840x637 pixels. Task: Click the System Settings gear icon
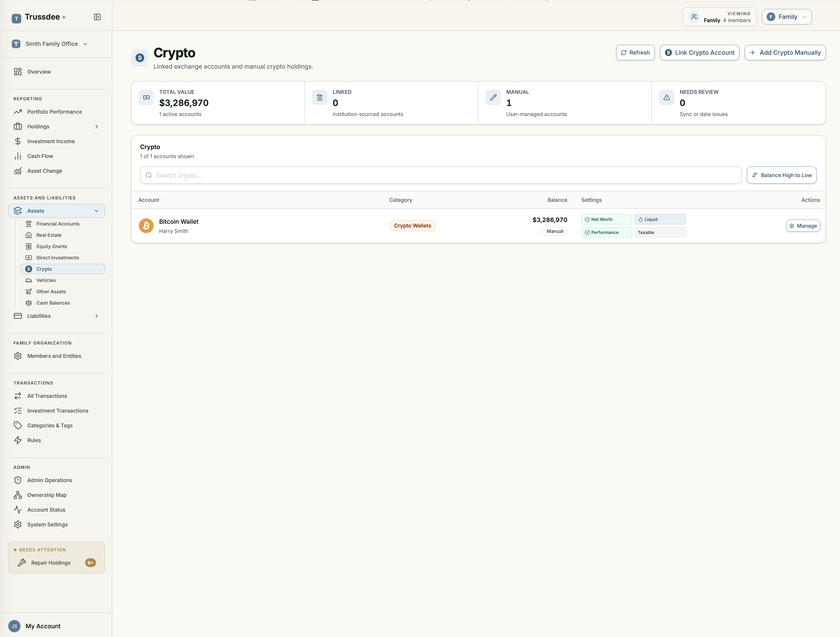click(18, 524)
